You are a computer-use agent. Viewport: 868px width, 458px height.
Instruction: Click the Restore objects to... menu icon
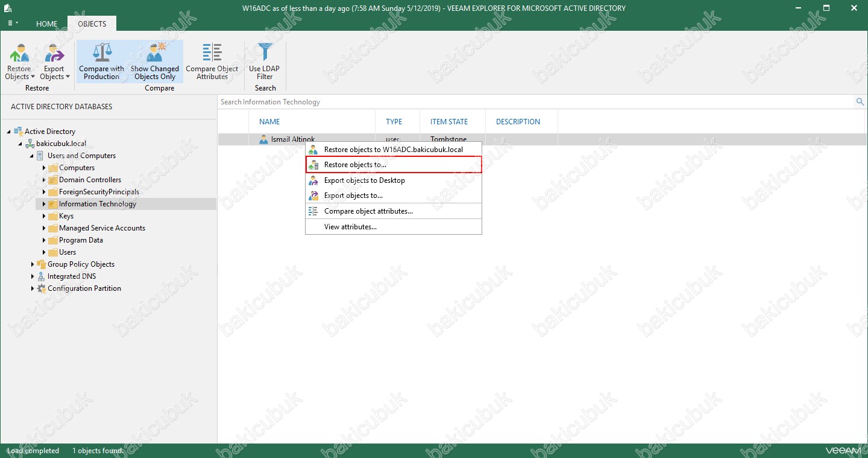(313, 165)
